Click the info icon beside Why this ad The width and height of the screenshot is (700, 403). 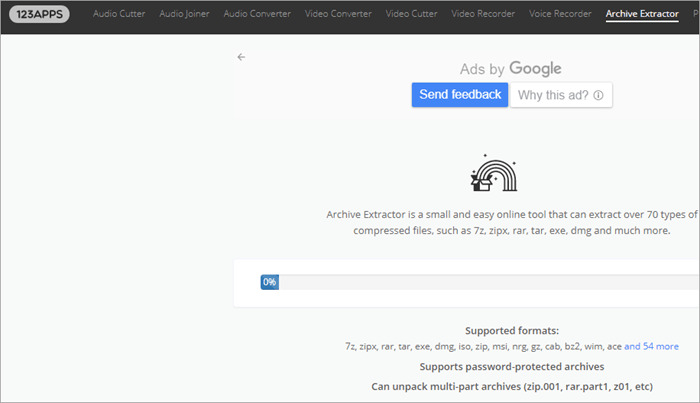pos(598,96)
